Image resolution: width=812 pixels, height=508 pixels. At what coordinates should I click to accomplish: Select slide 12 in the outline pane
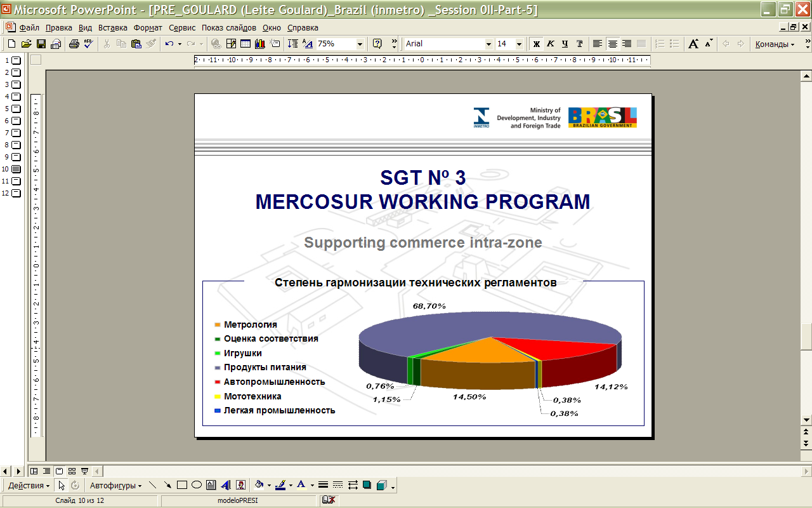pos(16,193)
